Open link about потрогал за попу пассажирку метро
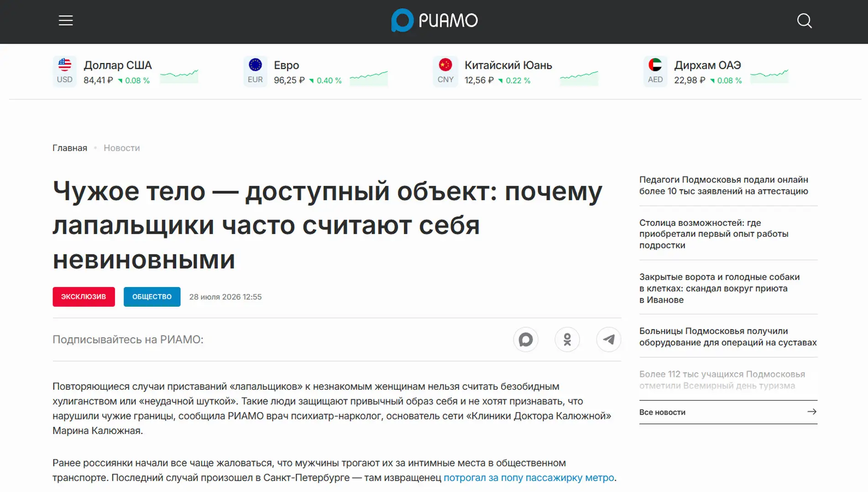Image resolution: width=868 pixels, height=492 pixels. [529, 478]
